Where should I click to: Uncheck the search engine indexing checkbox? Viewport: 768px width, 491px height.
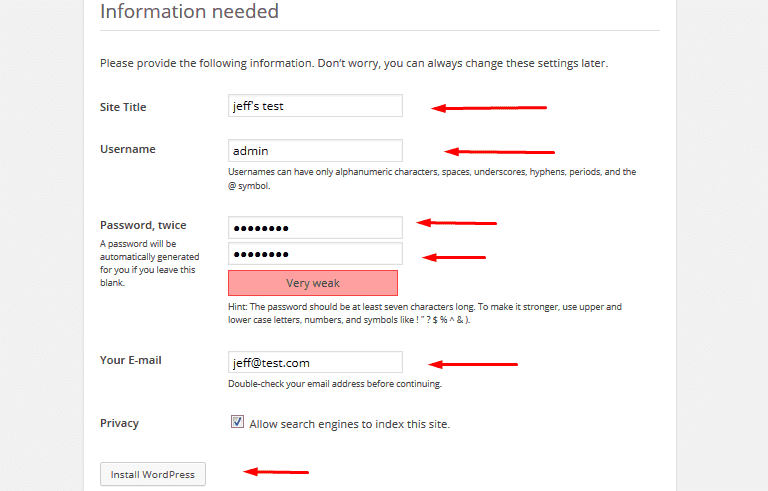(x=237, y=422)
